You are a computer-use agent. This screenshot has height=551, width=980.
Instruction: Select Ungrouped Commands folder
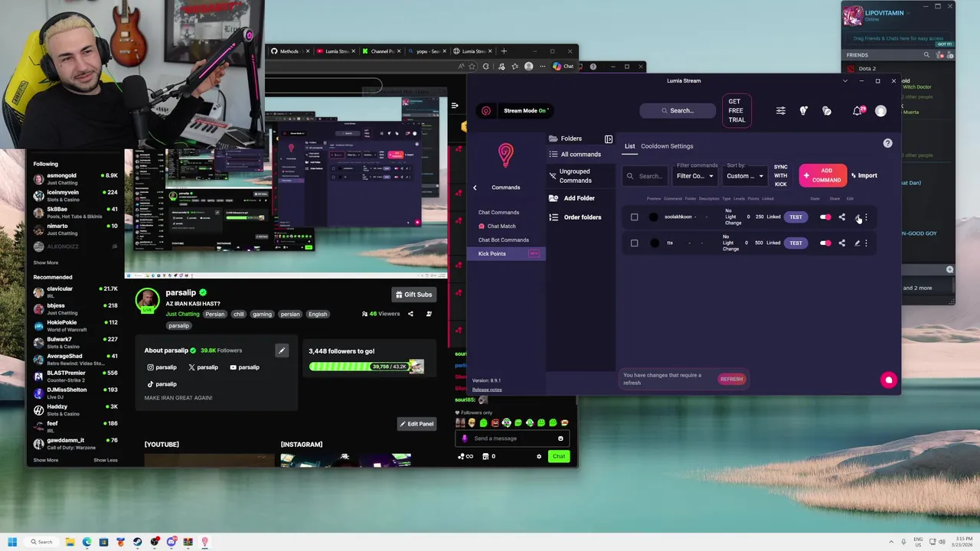(x=580, y=176)
